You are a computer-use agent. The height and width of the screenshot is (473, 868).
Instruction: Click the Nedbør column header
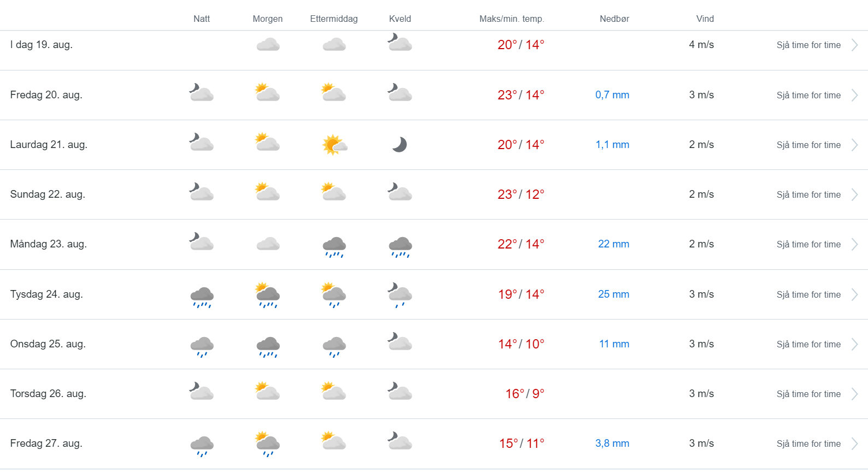[x=614, y=19]
